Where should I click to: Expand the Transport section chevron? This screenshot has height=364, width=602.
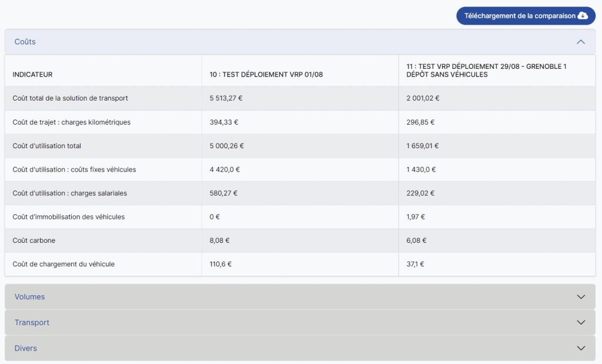click(x=581, y=322)
